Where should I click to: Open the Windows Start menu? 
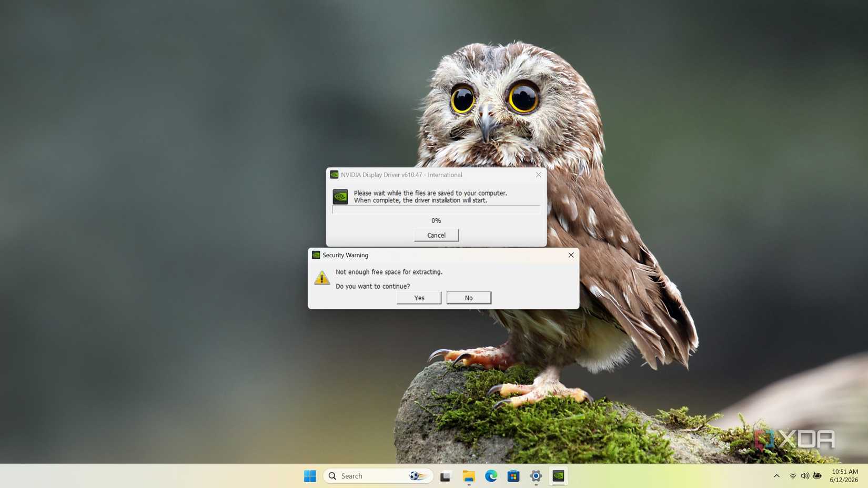coord(310,476)
